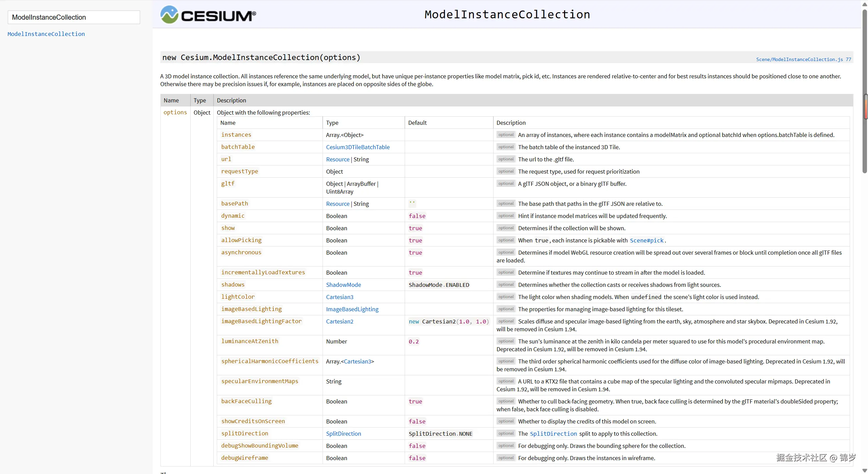The image size is (868, 474).
Task: Click 'SplitDirection.NONE' default value
Action: pos(440,434)
